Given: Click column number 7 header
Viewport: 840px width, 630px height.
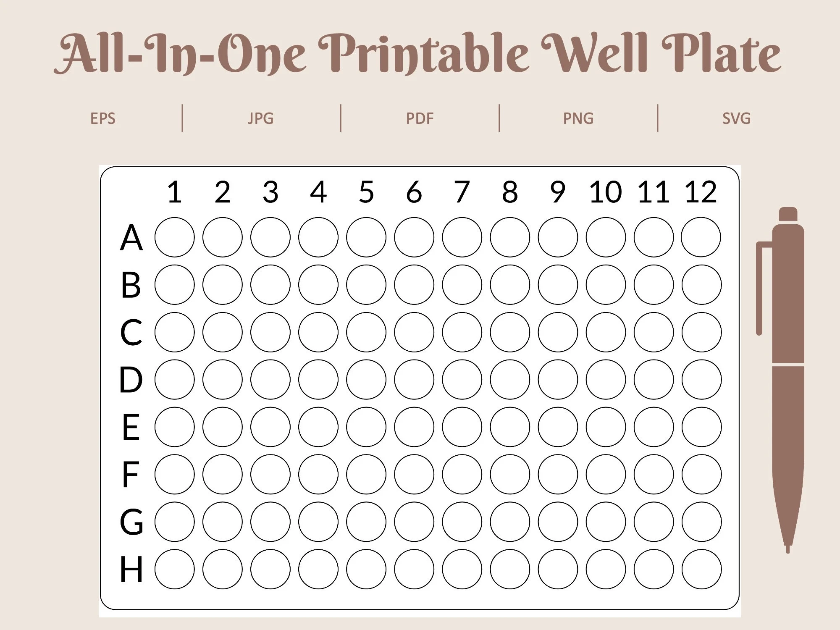Looking at the screenshot, I should [462, 192].
